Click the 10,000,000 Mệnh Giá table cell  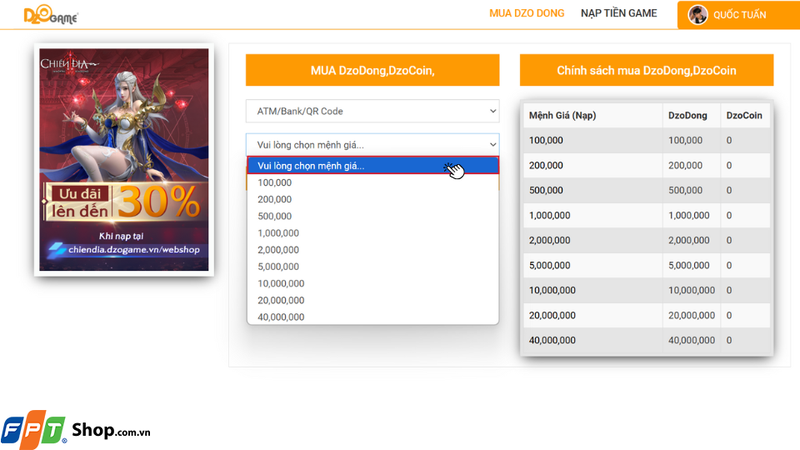coord(593,290)
